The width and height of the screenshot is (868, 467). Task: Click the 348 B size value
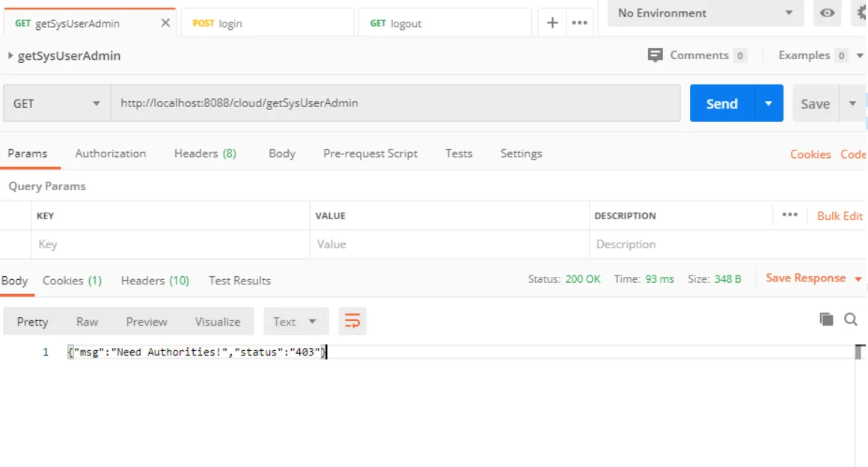tap(727, 278)
